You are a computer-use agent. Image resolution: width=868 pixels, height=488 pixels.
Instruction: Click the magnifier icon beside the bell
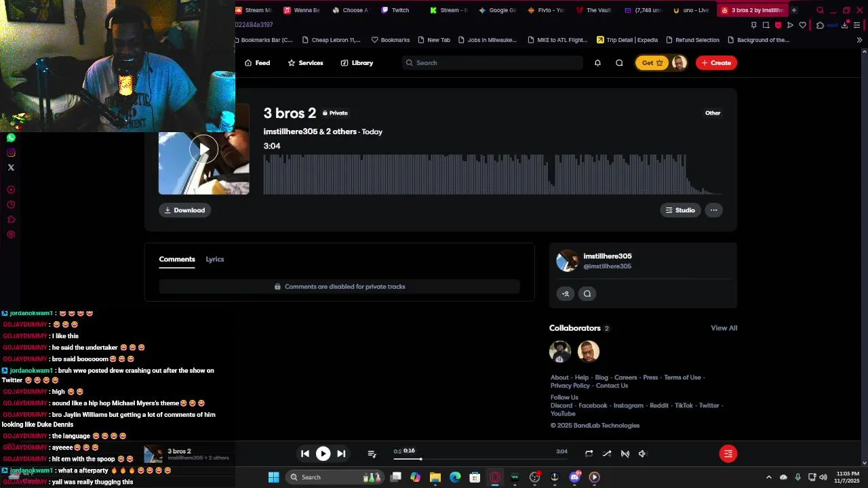(619, 63)
